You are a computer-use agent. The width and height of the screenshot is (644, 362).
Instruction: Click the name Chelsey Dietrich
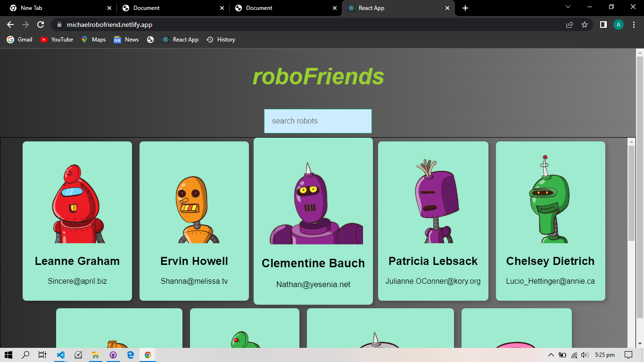tap(550, 261)
